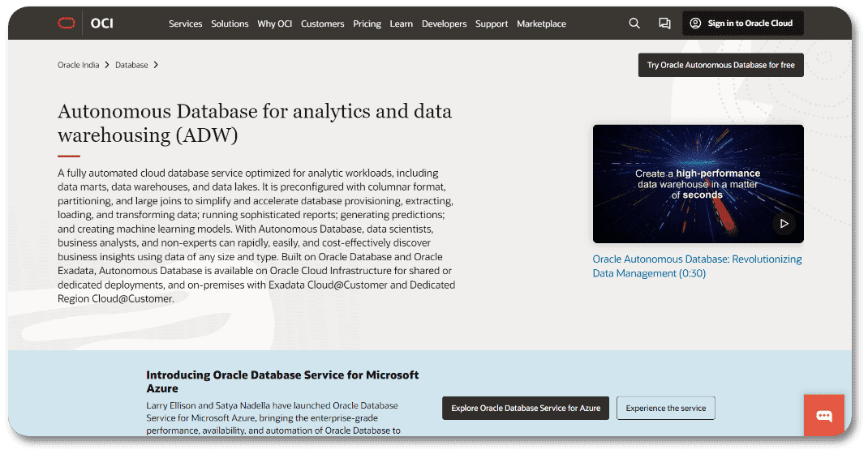Open the contact chat icon in header
The image size is (868, 454).
pos(665,24)
